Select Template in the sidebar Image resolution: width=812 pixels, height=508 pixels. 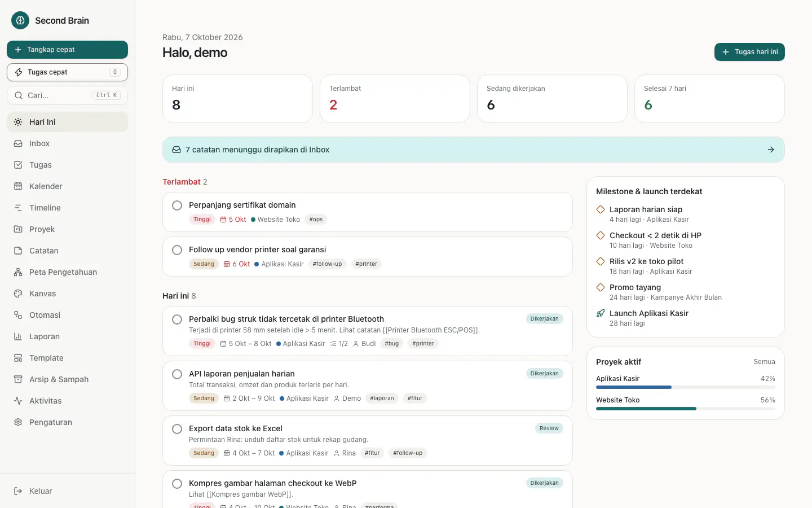(x=68, y=358)
